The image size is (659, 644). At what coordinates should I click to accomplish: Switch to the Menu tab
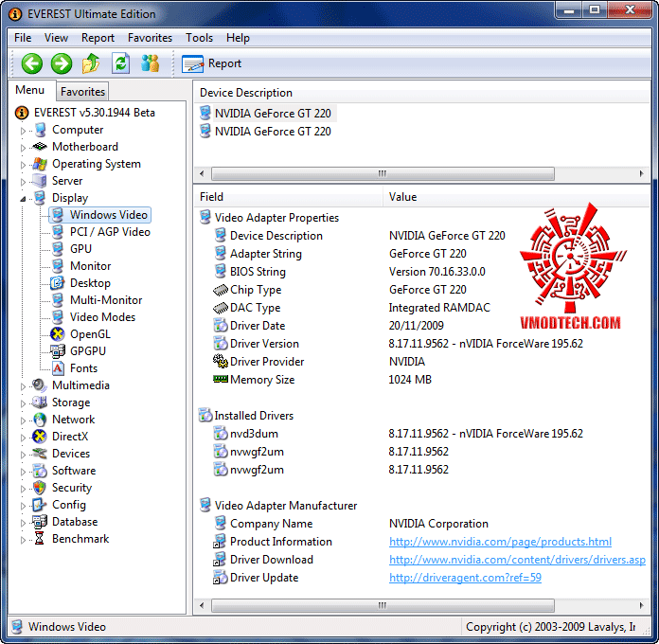30,90
